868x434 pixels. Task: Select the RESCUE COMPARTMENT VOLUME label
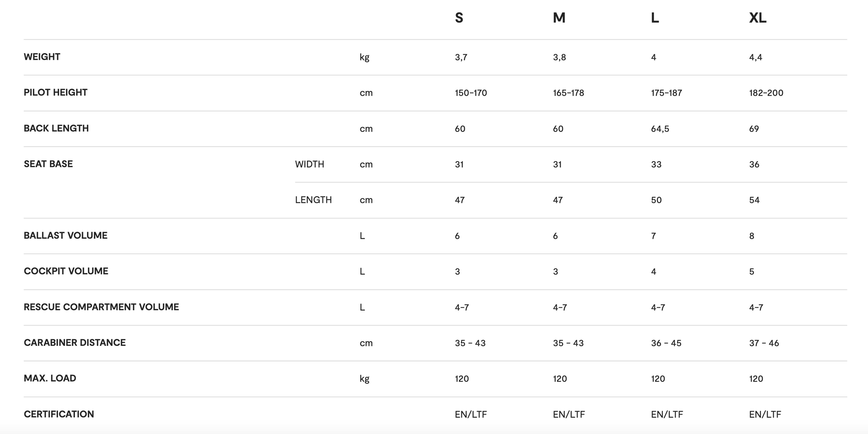101,307
